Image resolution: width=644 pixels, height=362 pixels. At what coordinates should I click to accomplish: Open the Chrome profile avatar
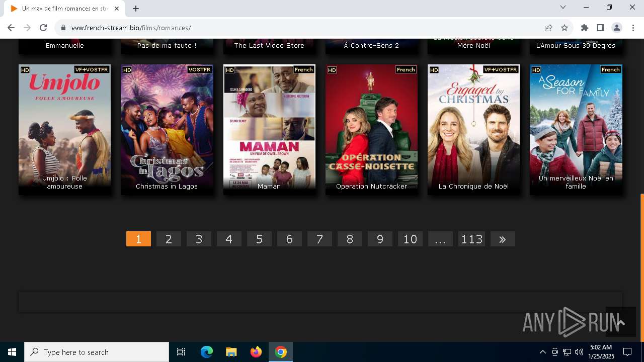(617, 28)
